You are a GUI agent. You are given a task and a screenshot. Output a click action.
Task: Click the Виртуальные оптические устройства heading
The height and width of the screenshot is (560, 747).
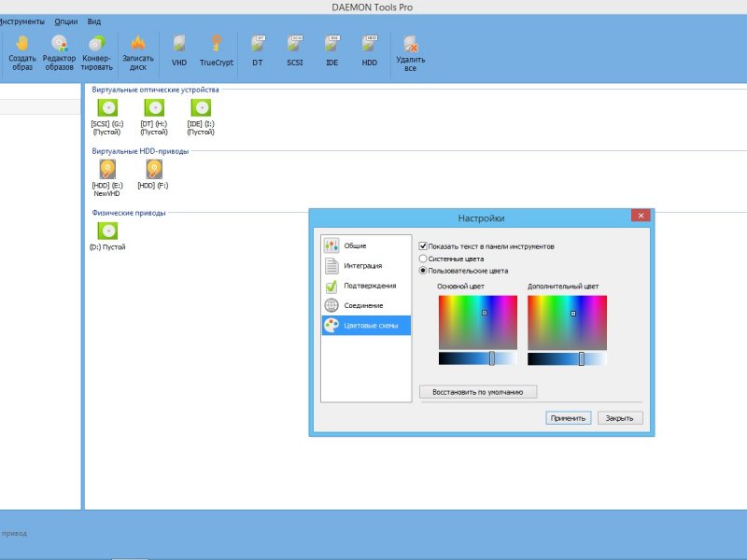click(x=155, y=90)
